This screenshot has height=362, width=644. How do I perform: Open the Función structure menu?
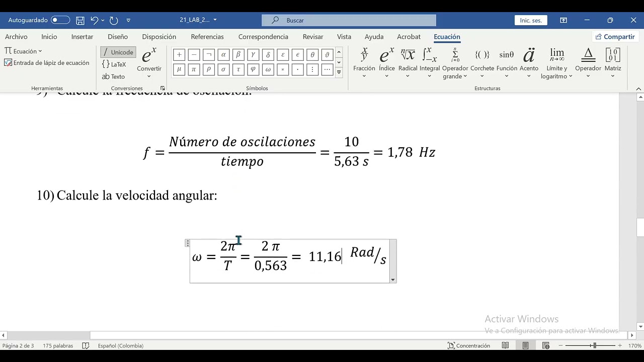point(507,63)
